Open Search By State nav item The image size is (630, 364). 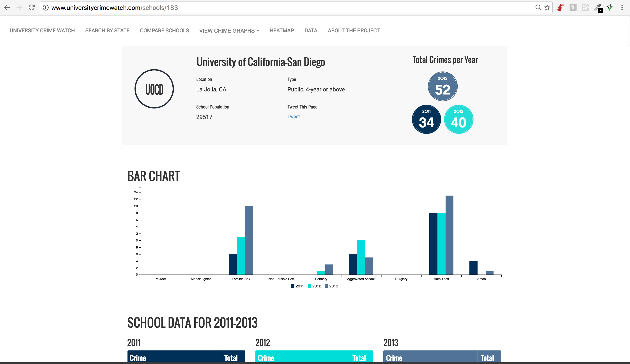(x=107, y=30)
